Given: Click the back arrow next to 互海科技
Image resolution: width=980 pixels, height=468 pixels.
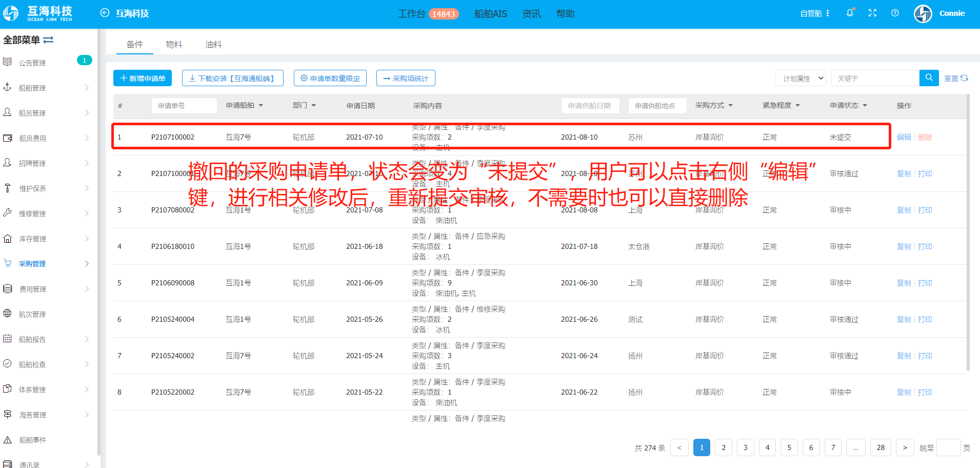Looking at the screenshot, I should 105,13.
